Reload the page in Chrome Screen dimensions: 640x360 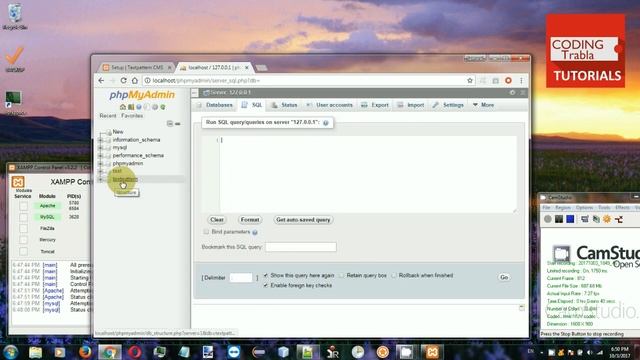123,80
